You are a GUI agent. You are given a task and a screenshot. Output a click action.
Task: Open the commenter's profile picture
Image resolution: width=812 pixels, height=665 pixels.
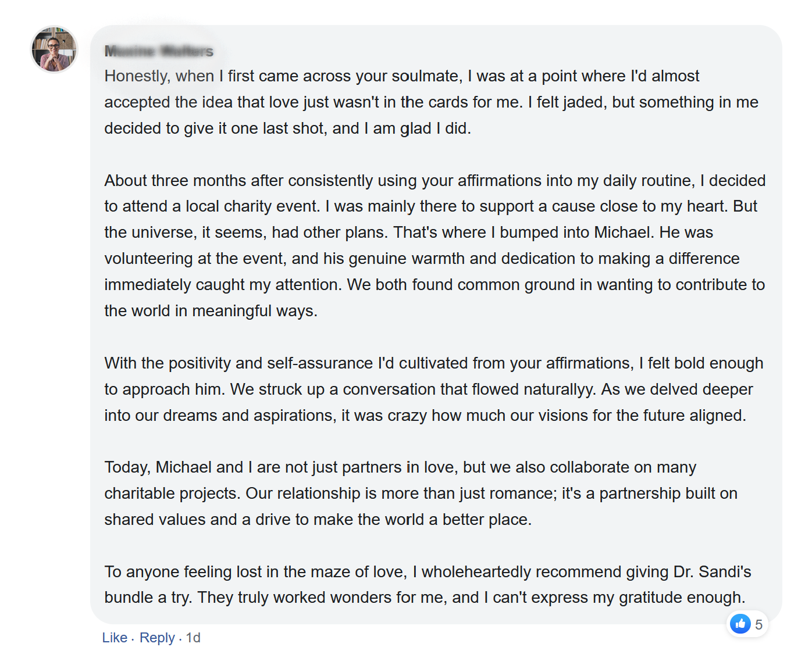tap(54, 49)
